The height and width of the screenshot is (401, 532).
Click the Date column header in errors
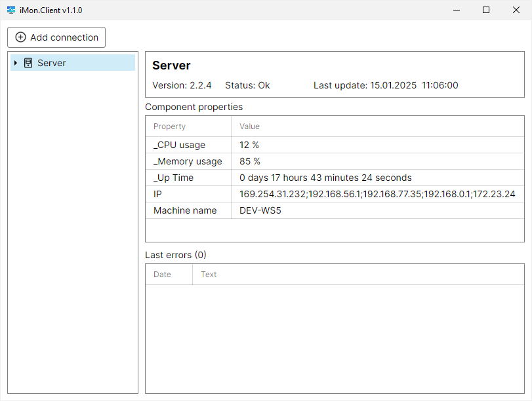(162, 275)
